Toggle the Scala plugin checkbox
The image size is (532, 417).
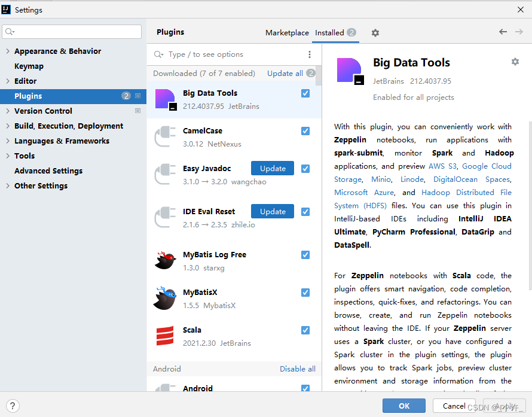[x=305, y=330]
